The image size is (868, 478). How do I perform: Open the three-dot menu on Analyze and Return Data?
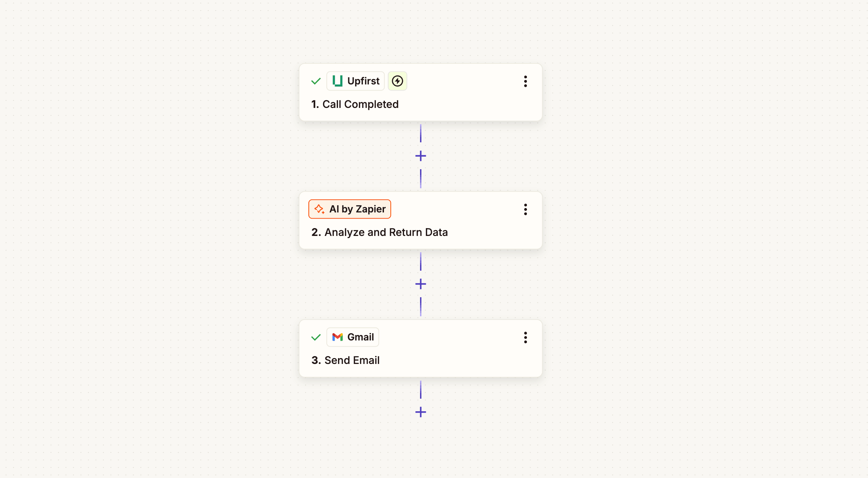tap(525, 209)
